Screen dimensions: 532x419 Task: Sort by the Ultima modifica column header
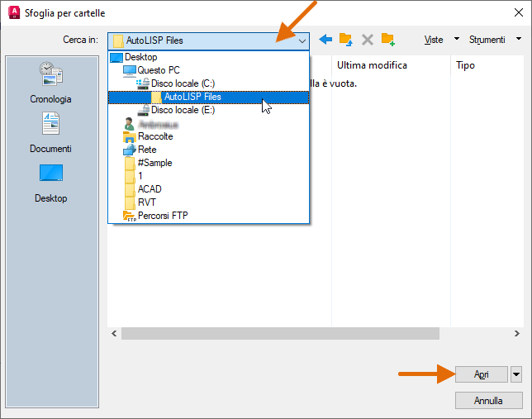392,65
